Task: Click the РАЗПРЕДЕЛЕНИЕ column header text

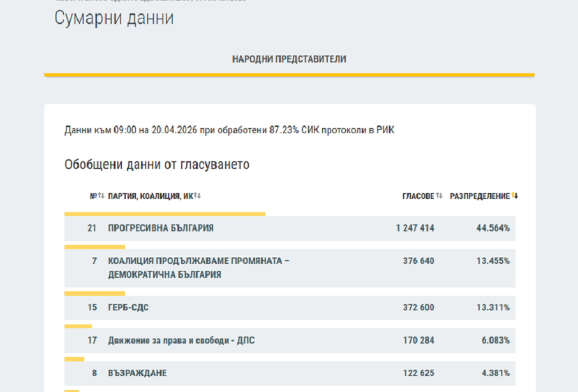Action: 480,196
